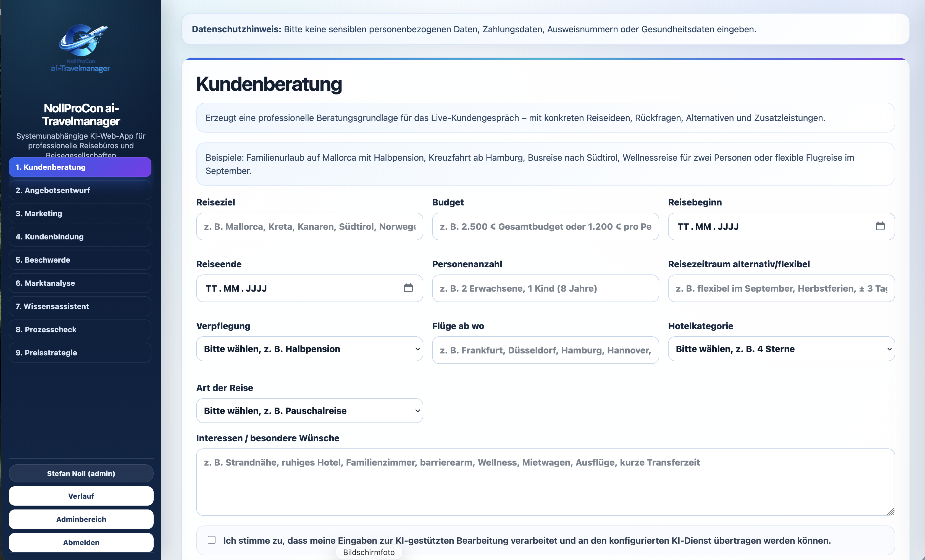Click the Reisebeginn date field
The height and width of the screenshot is (560, 925).
click(781, 226)
